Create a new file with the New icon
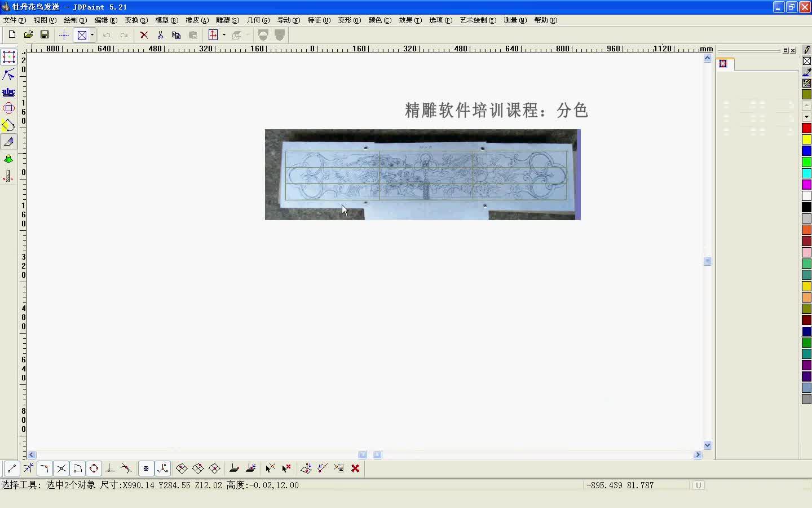This screenshot has height=508, width=812. click(x=12, y=35)
